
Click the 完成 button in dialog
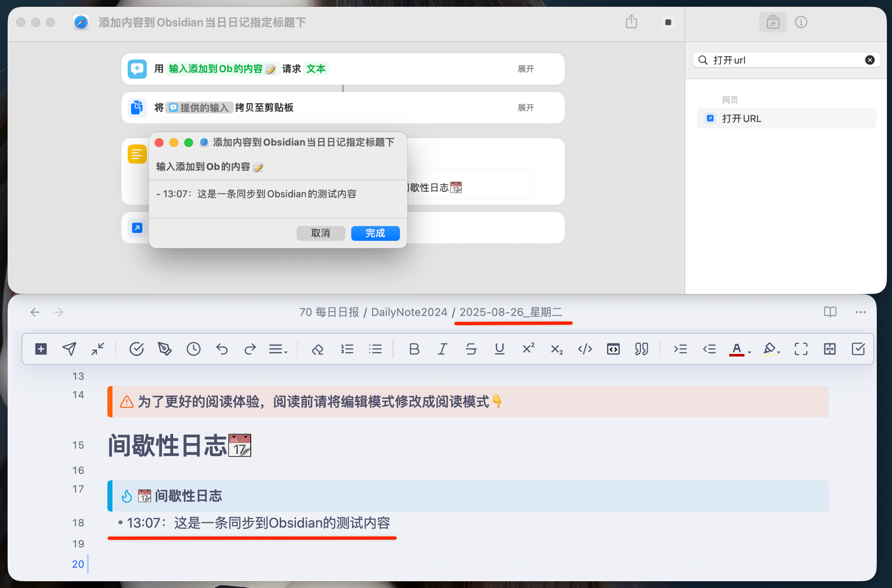coord(375,233)
